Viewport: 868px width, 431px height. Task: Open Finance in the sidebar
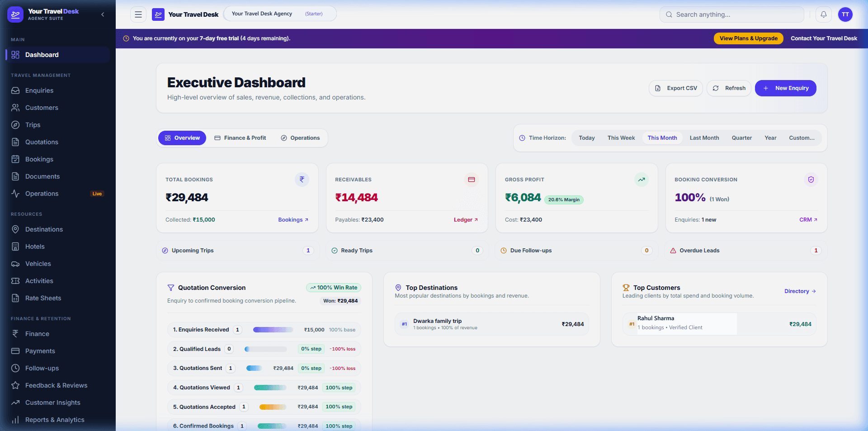(x=58, y=334)
